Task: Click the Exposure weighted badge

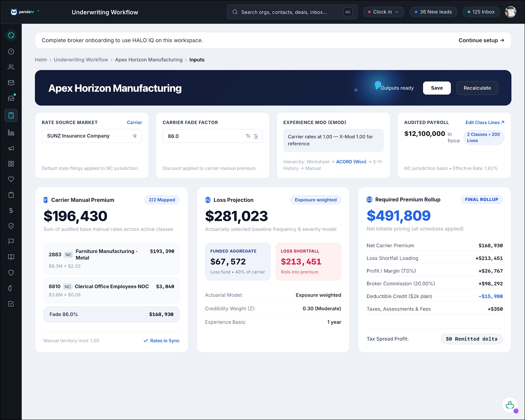Action: coord(316,200)
